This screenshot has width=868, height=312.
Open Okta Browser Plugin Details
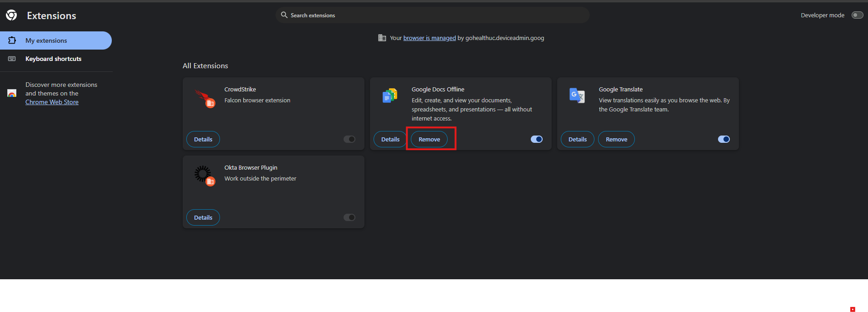[203, 217]
